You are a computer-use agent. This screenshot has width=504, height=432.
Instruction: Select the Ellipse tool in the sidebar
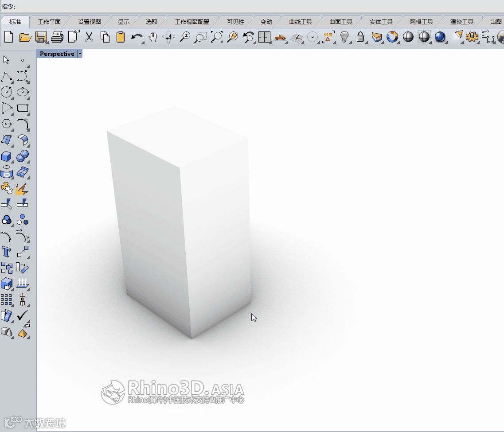pos(23,92)
